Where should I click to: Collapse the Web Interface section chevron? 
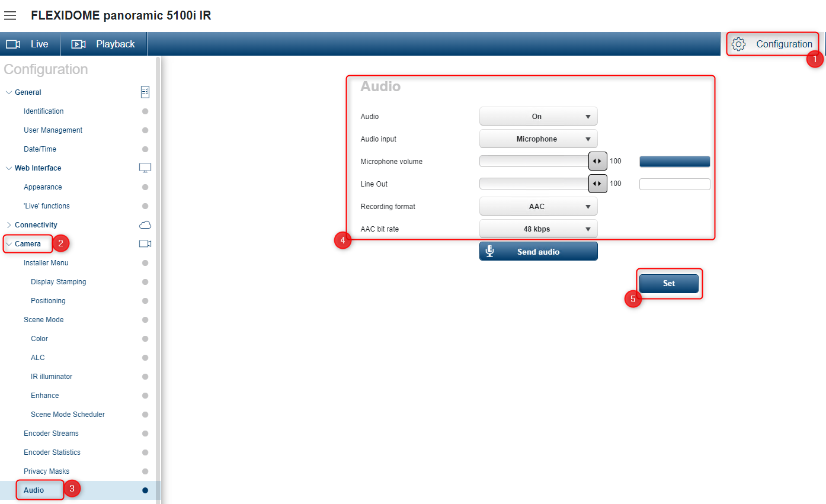(x=8, y=168)
